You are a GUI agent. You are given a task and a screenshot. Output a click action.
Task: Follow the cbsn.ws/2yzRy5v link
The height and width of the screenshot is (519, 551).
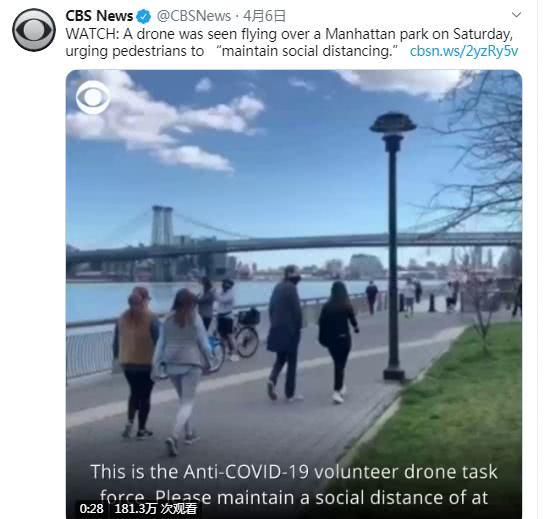tap(464, 51)
